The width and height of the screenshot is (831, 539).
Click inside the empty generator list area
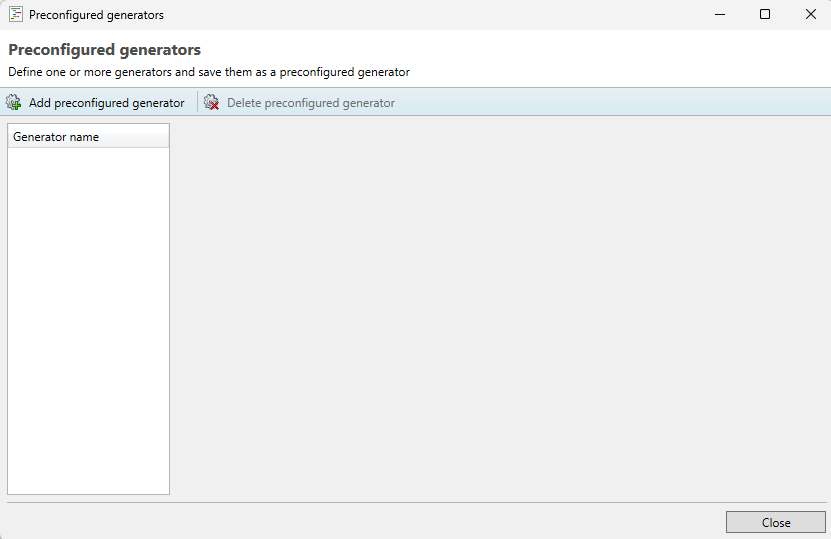tap(88, 320)
